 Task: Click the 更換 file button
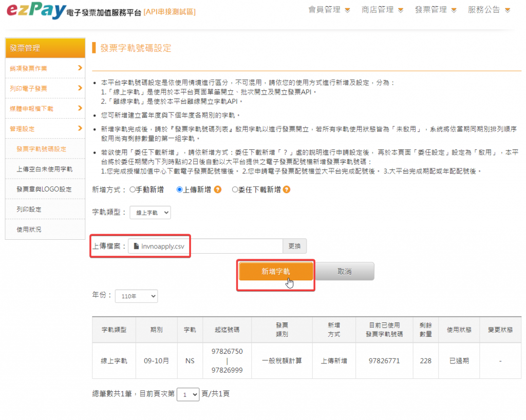click(294, 246)
